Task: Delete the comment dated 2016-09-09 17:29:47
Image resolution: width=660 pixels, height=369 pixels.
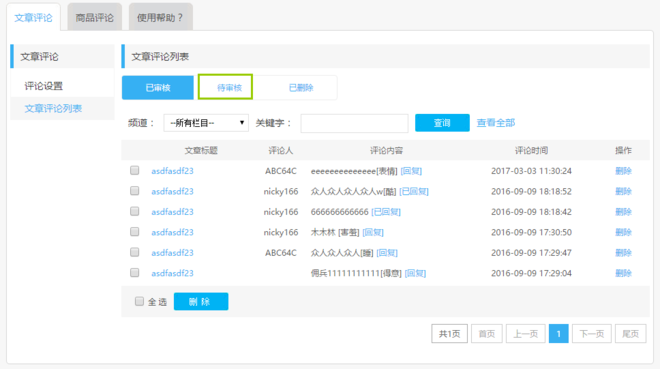Action: (623, 252)
